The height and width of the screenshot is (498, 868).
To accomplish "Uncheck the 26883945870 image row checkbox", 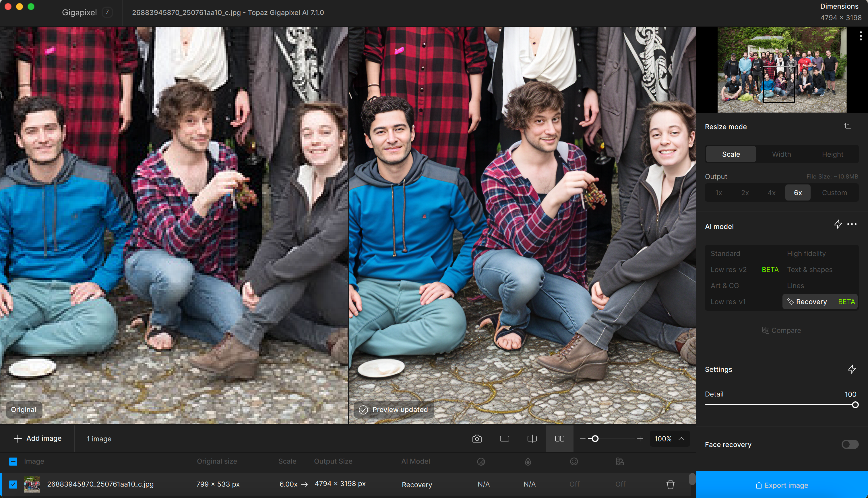I will tap(13, 484).
